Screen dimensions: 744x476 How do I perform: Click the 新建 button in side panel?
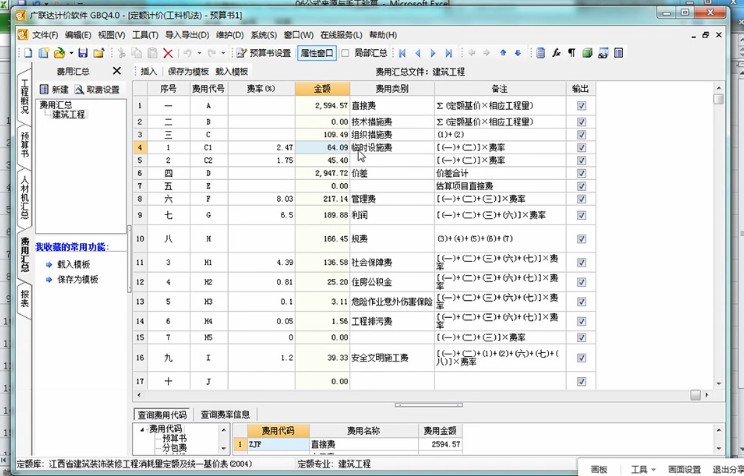pos(55,90)
